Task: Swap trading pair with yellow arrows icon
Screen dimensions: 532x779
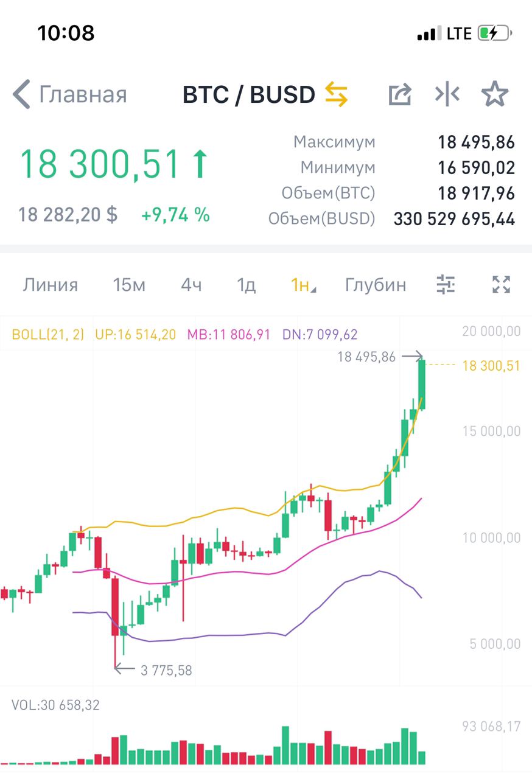Action: click(x=336, y=94)
